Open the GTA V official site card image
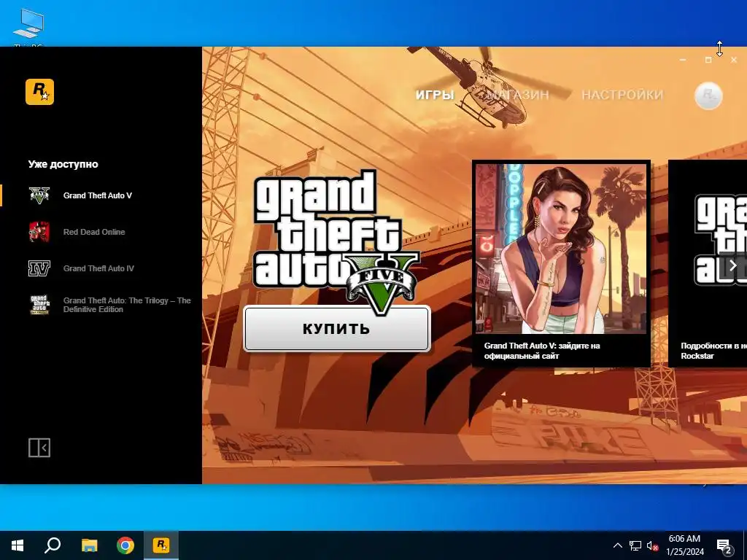 coord(561,249)
